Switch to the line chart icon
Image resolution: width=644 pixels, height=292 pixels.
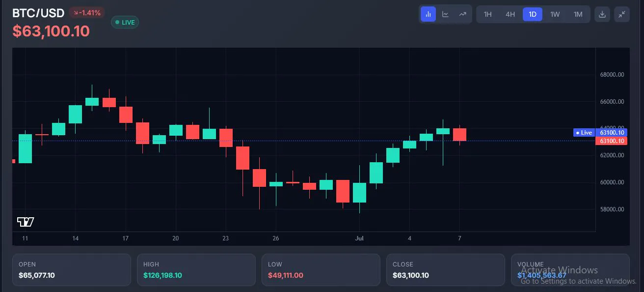pos(445,14)
